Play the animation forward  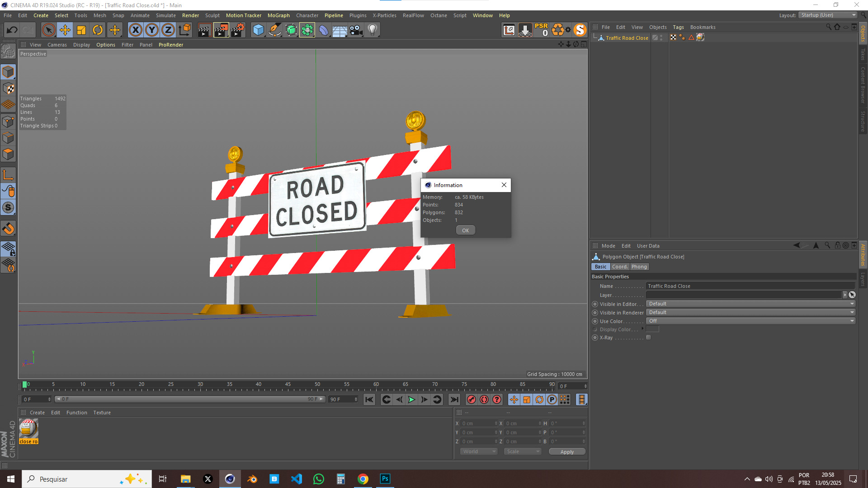click(411, 399)
